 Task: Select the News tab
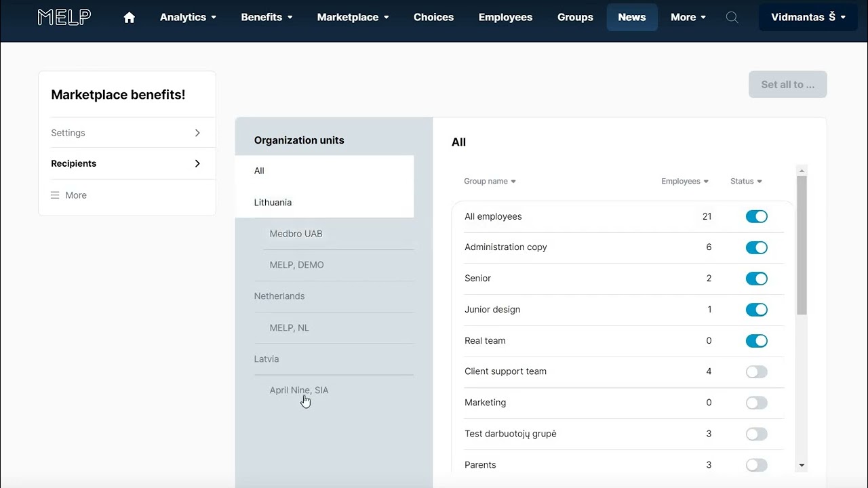coord(632,18)
